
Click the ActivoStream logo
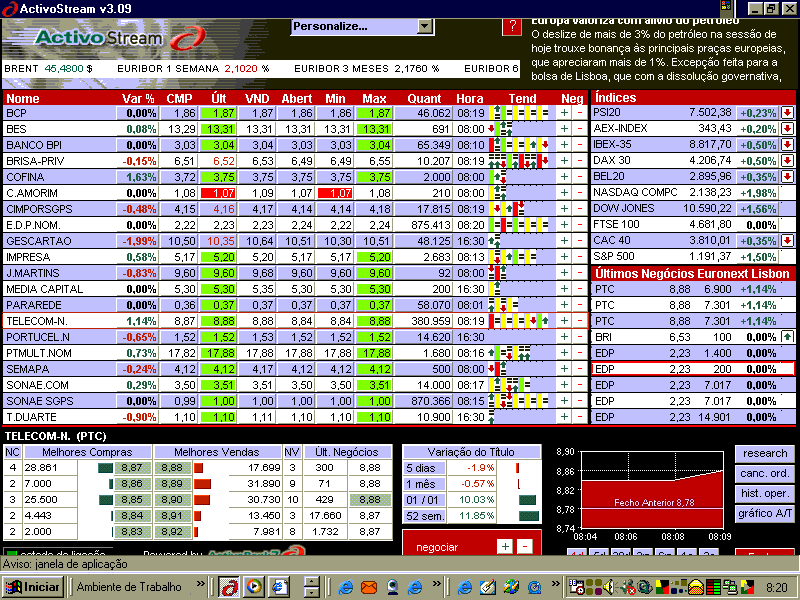[x=95, y=40]
